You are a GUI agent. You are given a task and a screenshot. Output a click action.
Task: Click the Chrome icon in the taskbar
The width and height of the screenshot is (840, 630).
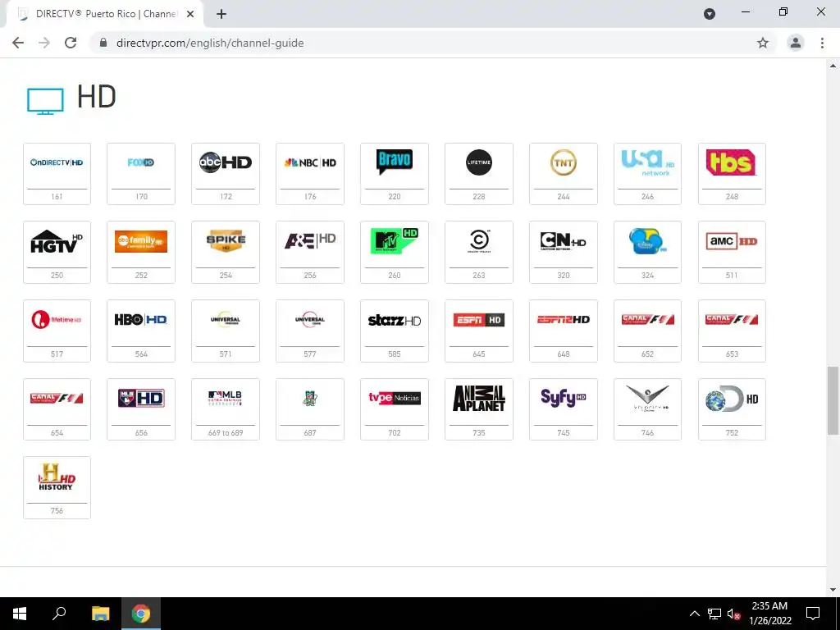click(x=141, y=614)
